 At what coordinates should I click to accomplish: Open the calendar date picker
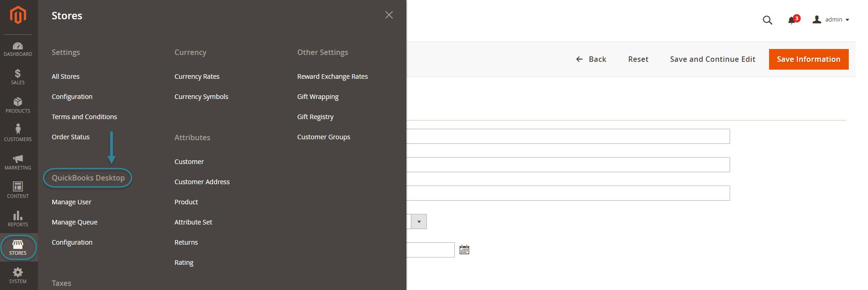(x=464, y=250)
